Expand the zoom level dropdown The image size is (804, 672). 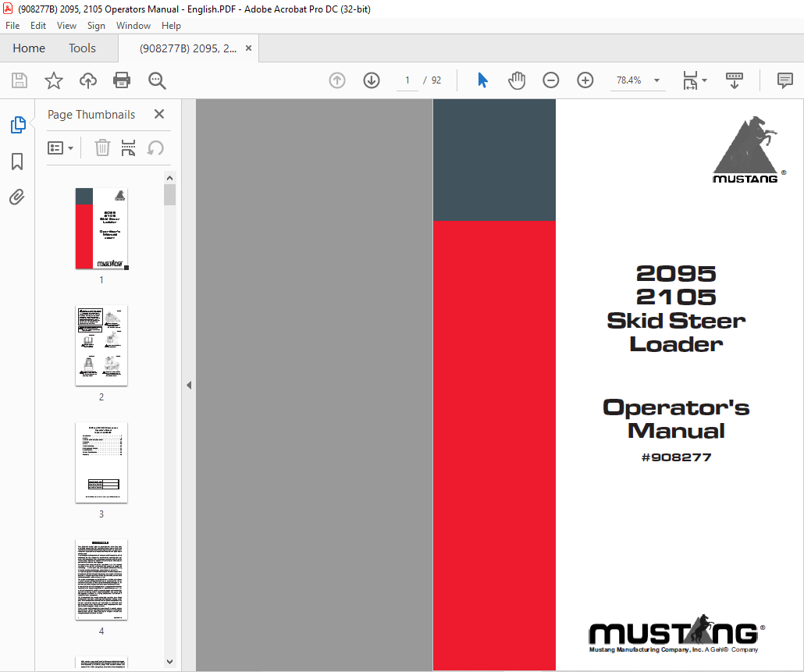[x=656, y=80]
